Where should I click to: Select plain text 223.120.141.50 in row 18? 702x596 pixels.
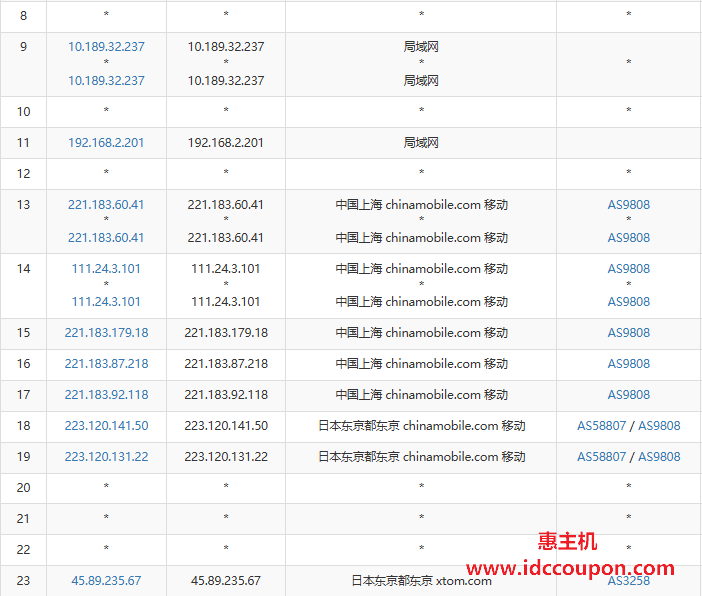click(x=226, y=425)
